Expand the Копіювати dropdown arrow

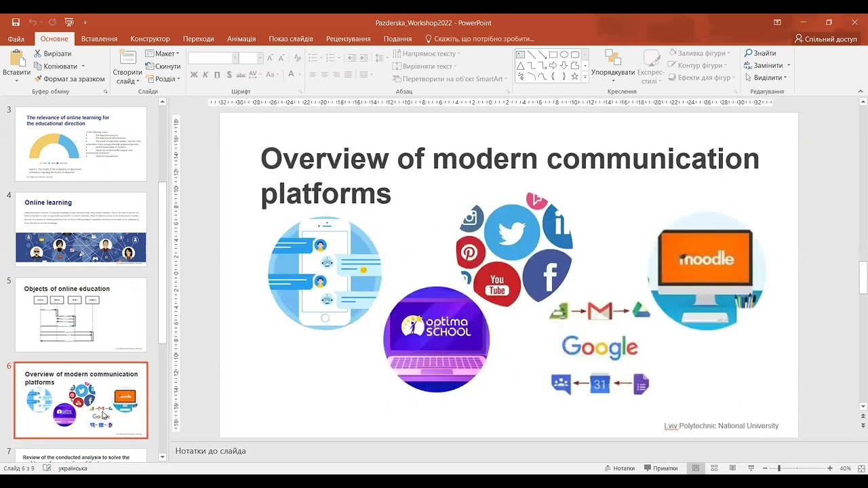point(83,66)
